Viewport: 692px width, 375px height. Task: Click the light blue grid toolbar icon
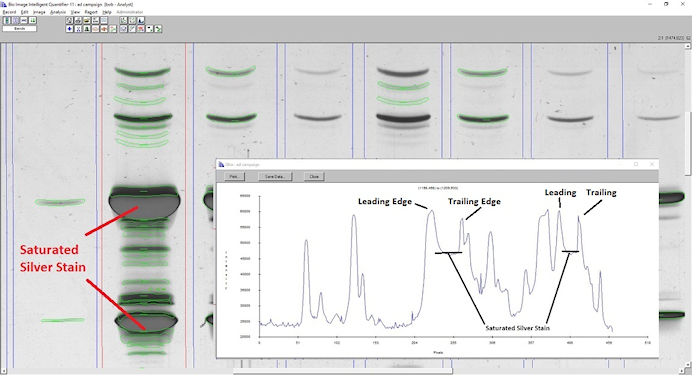pos(104,20)
